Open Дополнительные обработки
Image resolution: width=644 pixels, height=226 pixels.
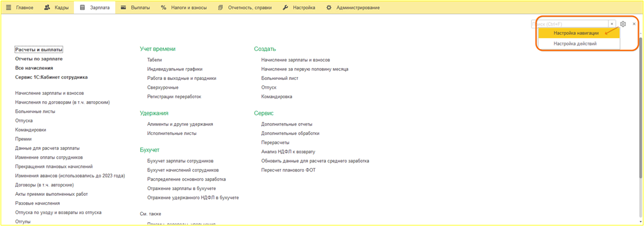point(290,133)
